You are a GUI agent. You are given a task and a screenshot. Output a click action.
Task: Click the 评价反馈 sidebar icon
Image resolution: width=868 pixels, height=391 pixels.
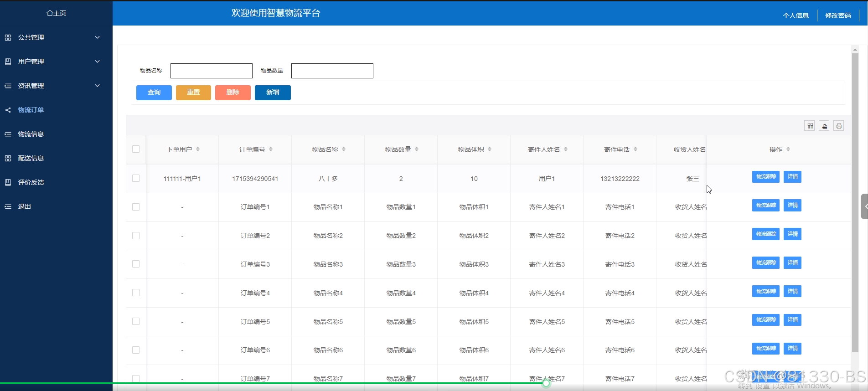pyautogui.click(x=8, y=182)
